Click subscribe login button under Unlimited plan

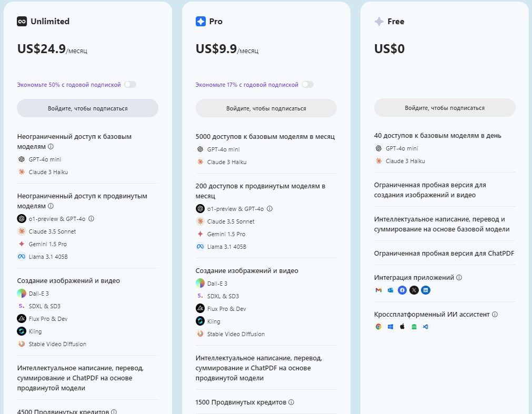87,108
